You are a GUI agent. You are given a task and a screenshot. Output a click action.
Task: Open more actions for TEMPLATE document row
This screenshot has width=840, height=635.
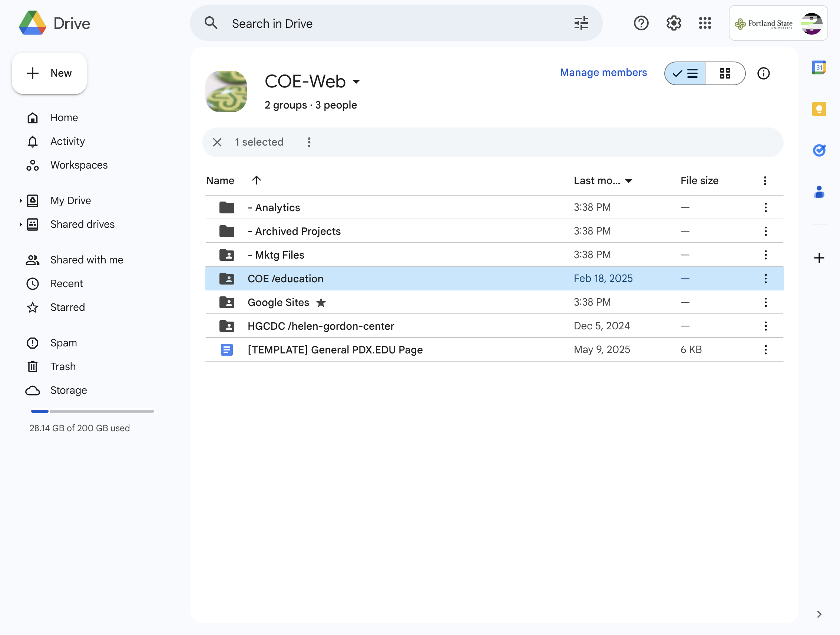click(765, 350)
